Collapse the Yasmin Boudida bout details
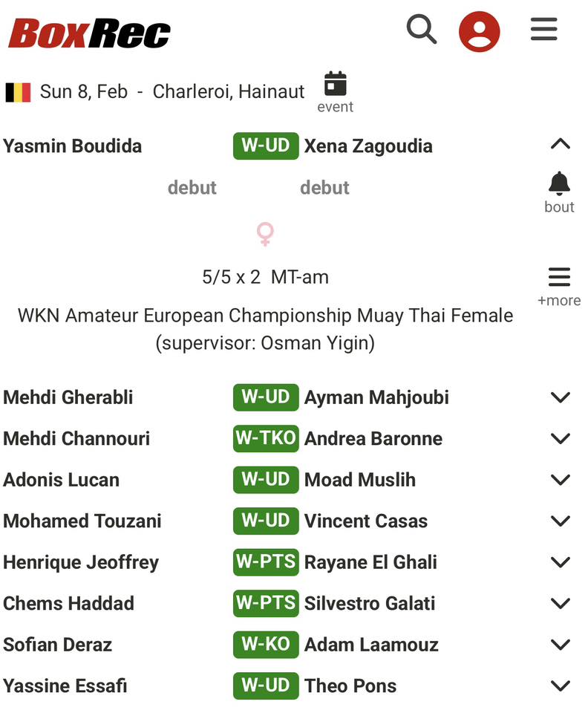The width and height of the screenshot is (588, 713). 561,145
